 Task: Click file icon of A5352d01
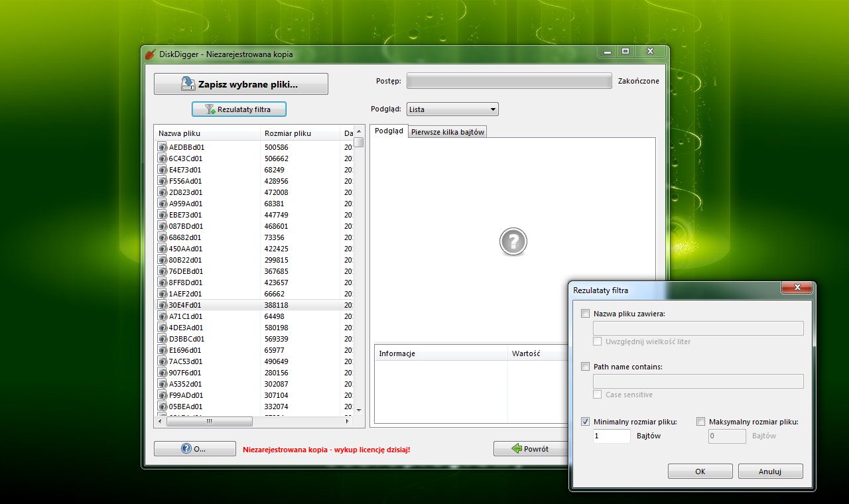click(x=163, y=384)
